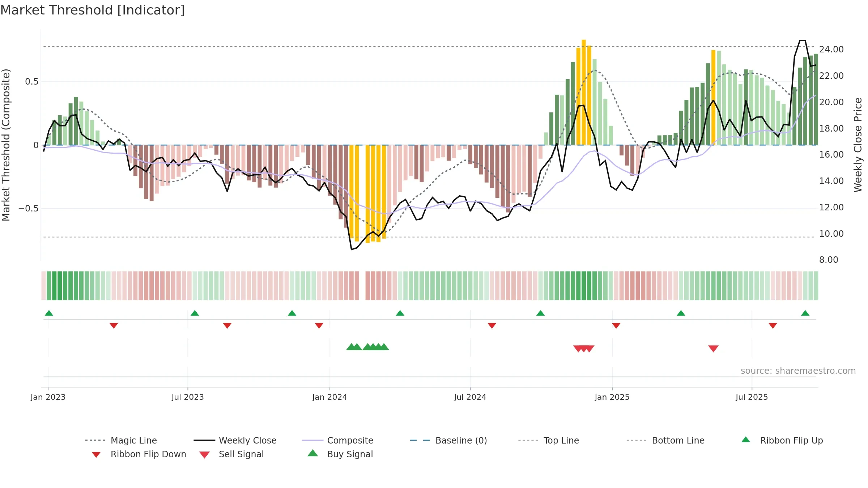Click the Jul 2023 x-axis label

188,397
